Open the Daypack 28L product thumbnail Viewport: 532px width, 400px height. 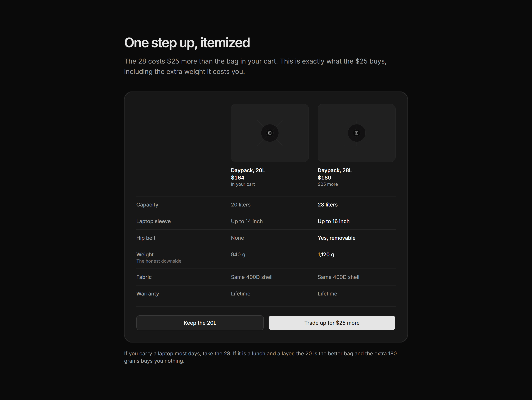tap(357, 133)
